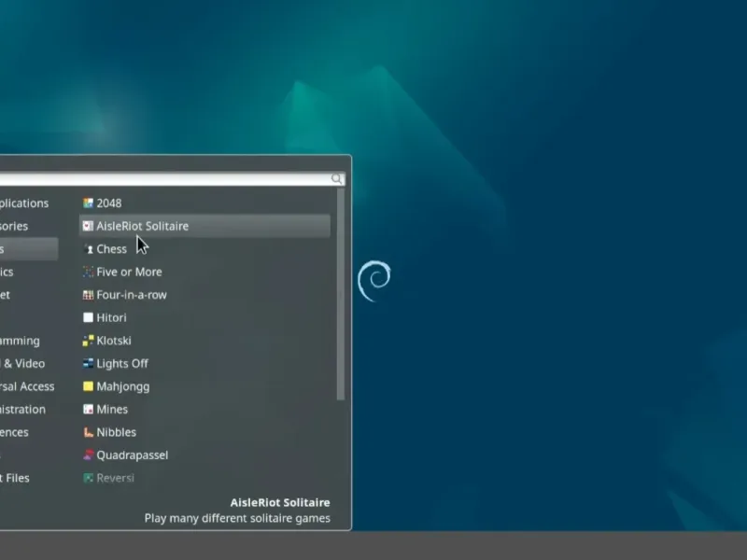747x560 pixels.
Task: Open the Administration category
Action: point(29,409)
